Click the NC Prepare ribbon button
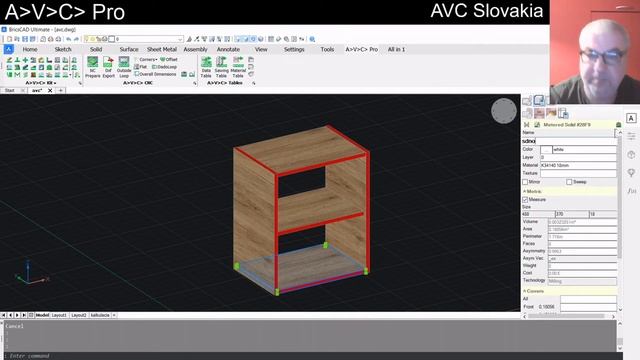Viewport: 640px width, 360px height. click(93, 67)
